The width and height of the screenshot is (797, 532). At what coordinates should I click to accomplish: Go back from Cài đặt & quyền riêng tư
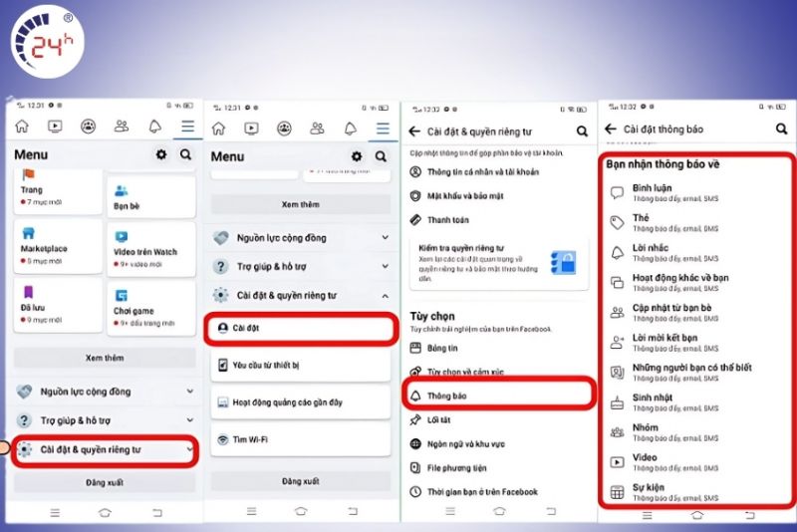[414, 132]
